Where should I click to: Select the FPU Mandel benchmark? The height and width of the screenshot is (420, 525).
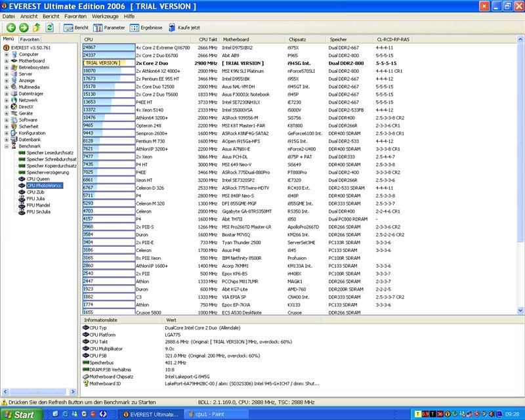[38, 205]
